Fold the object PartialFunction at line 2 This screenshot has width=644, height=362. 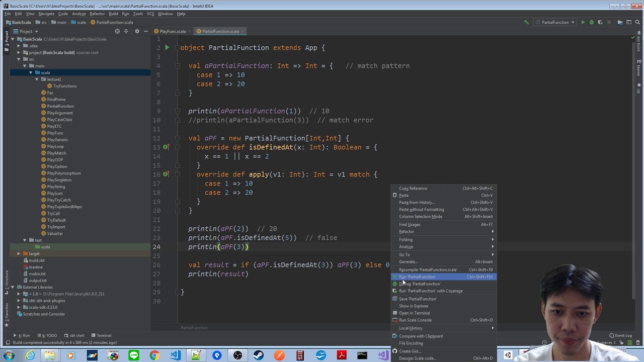coord(177,48)
